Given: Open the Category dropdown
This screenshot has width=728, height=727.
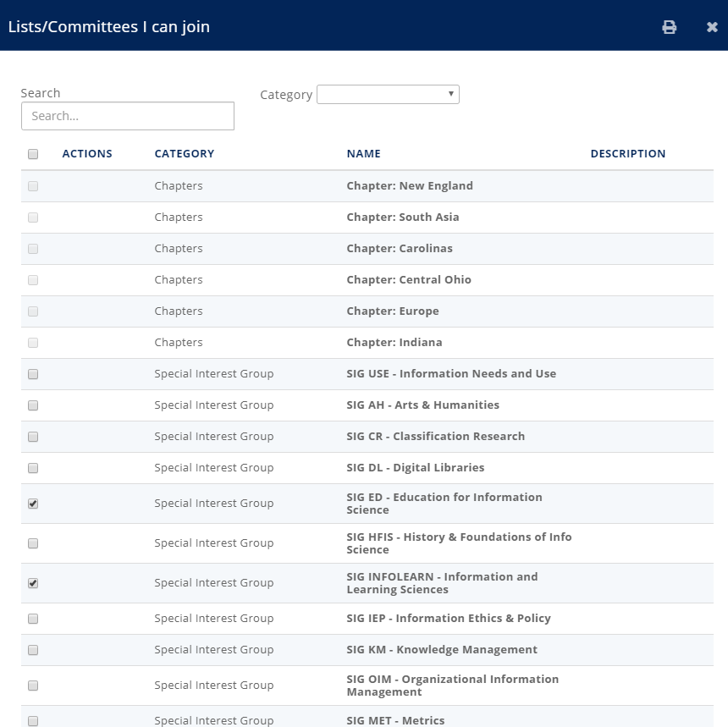Looking at the screenshot, I should pos(388,94).
